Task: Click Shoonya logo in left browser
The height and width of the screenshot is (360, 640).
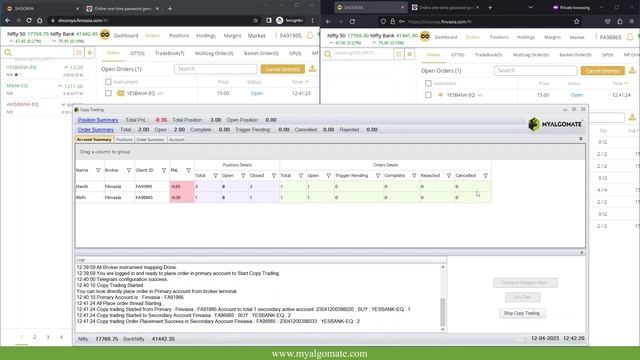Action: tap(105, 35)
